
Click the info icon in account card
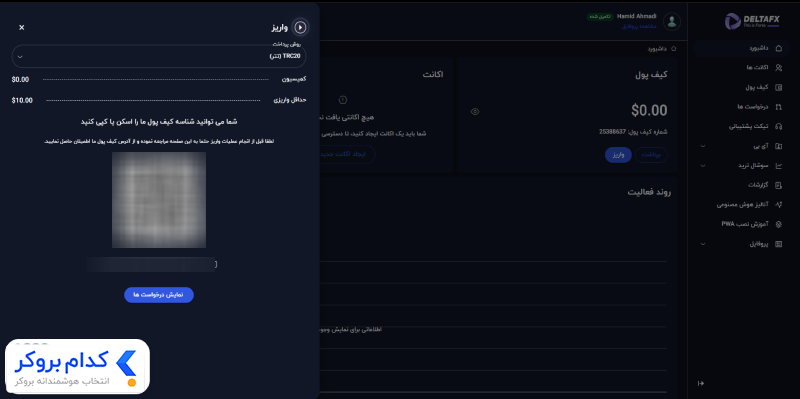pos(343,100)
